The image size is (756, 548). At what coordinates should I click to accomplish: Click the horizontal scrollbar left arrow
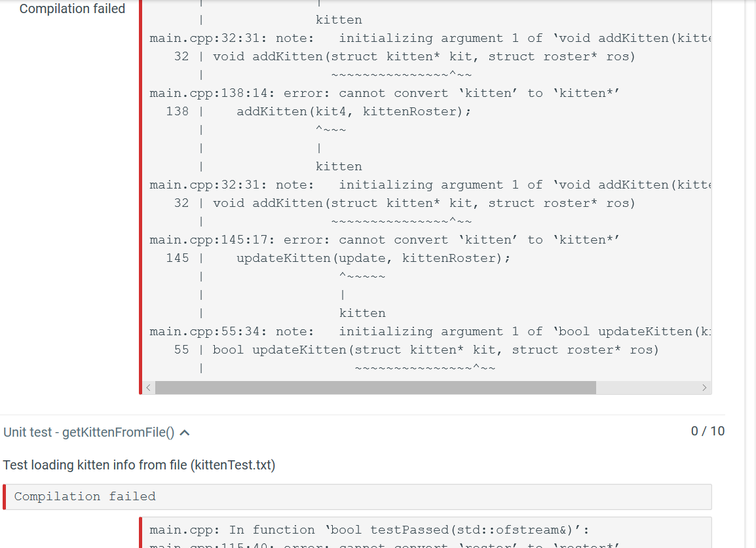click(149, 388)
